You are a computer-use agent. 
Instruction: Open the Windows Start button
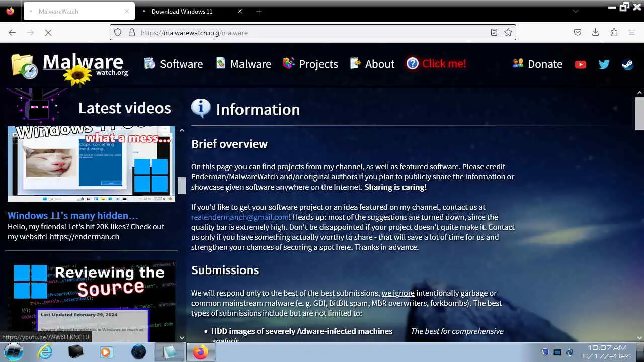coord(14,352)
